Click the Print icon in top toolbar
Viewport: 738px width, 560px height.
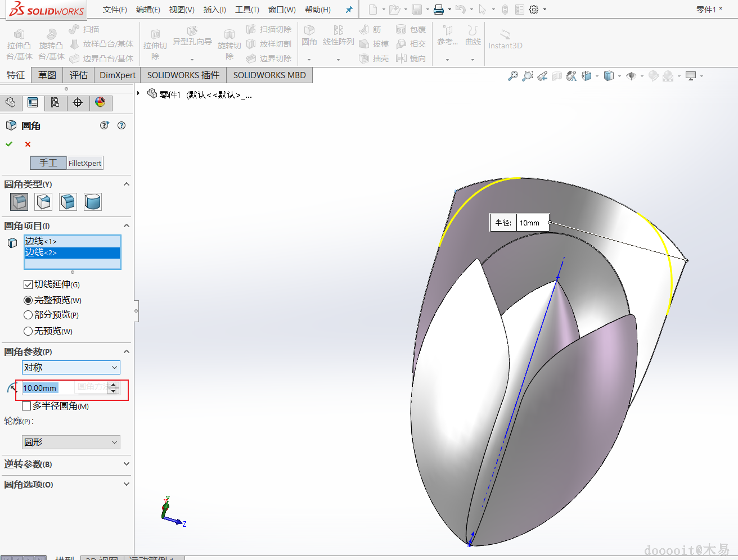439,10
